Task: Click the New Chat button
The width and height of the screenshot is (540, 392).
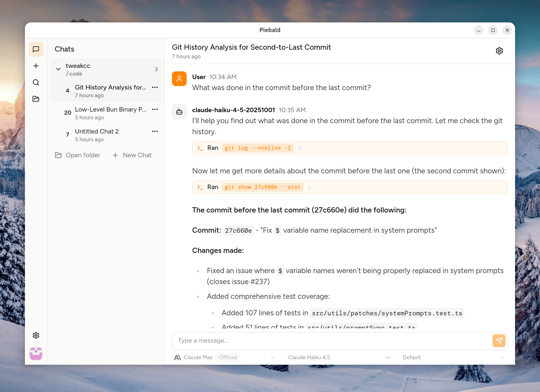Action: pos(132,155)
